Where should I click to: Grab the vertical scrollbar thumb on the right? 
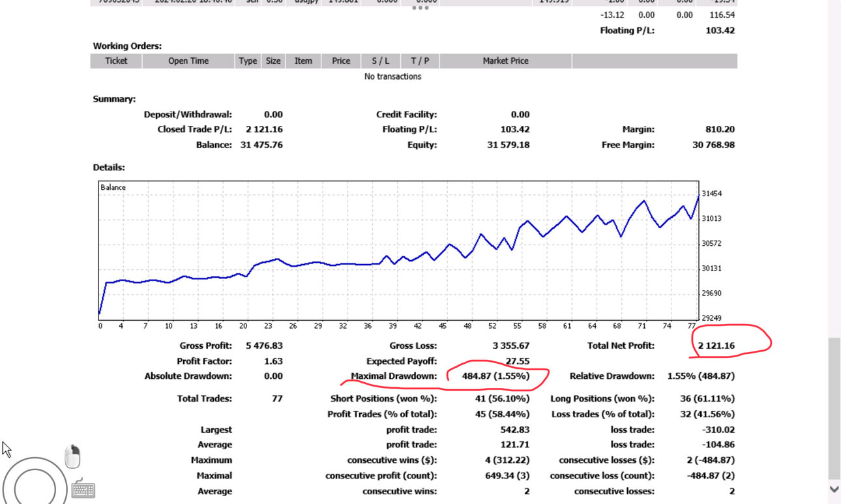(834, 409)
